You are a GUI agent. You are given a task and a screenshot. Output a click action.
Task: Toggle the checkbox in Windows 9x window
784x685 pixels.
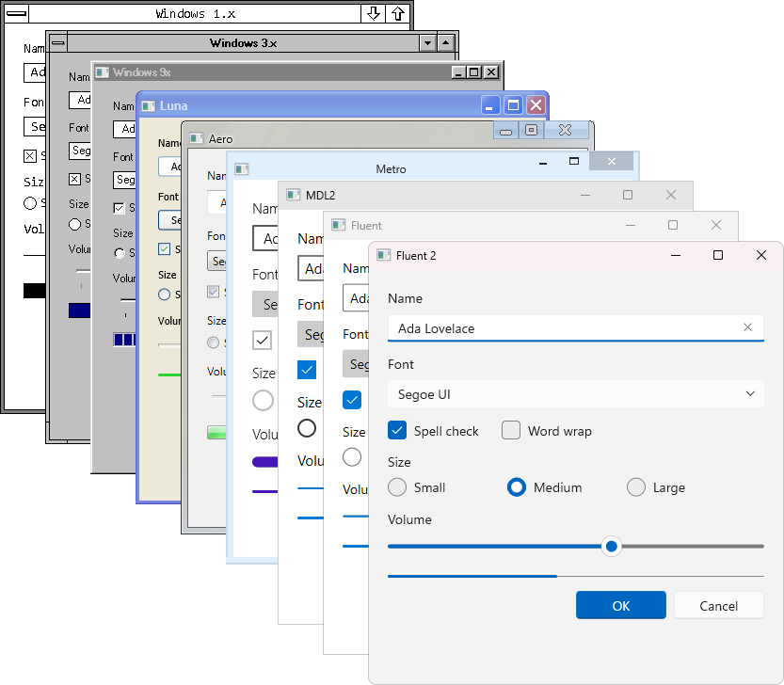point(119,208)
